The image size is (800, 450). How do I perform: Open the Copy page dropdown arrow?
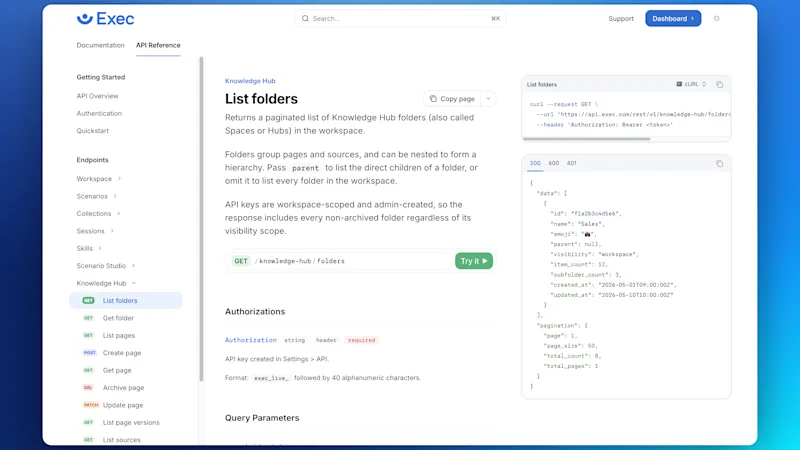[x=488, y=98]
